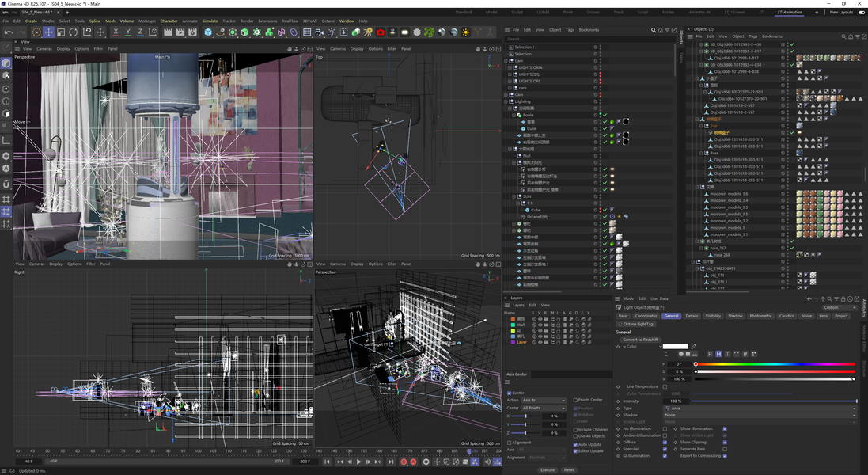Click the record active objects button
This screenshot has height=475, width=868.
pos(404,462)
